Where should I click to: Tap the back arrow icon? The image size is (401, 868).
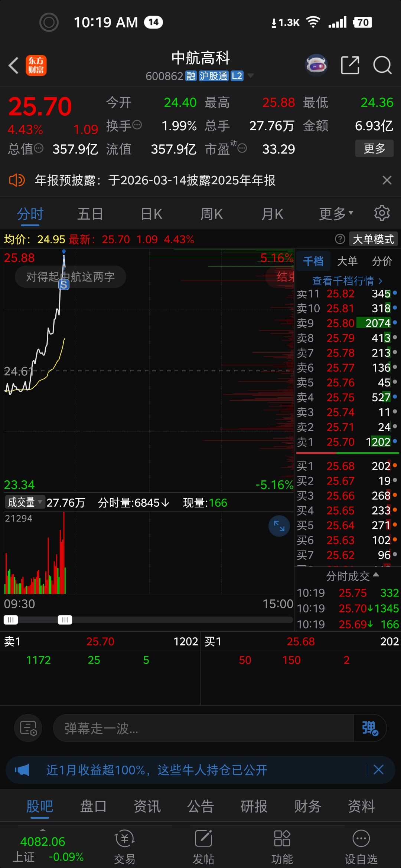(14, 66)
